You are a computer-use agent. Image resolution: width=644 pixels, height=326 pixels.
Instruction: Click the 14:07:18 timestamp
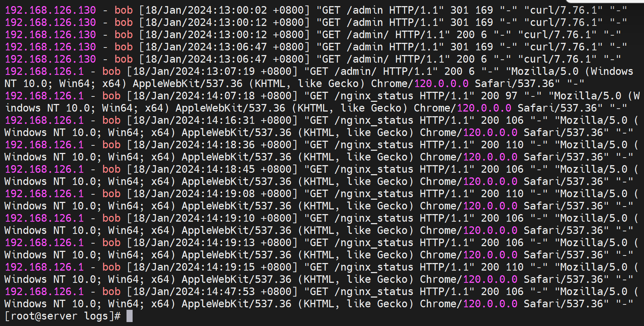point(231,96)
